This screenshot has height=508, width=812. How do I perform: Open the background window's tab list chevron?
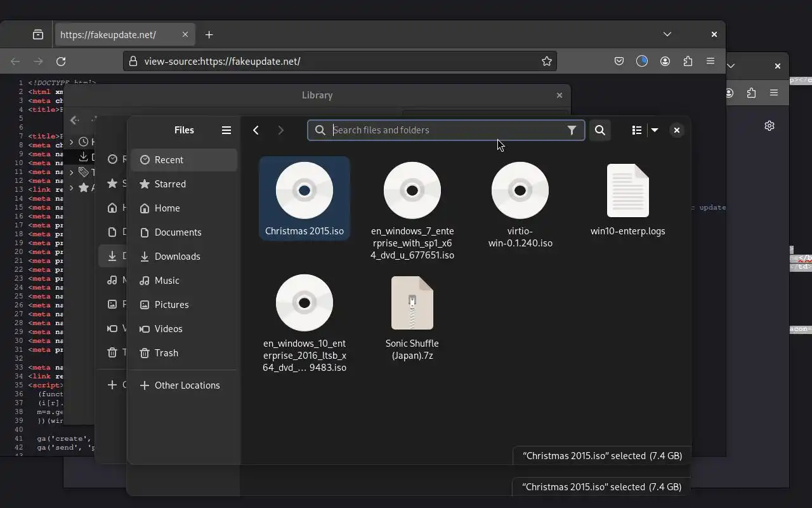tap(731, 65)
